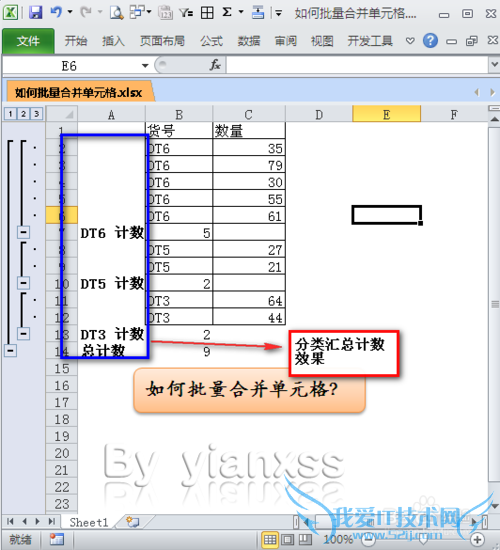Click the Name Box showing E6
The image size is (500, 550).
pyautogui.click(x=69, y=66)
